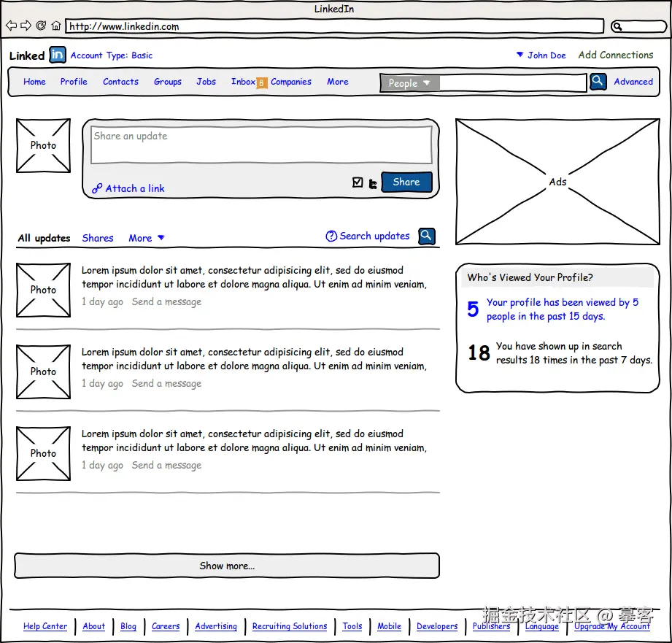Click the Advanced search link
The image size is (672, 643).
click(633, 82)
